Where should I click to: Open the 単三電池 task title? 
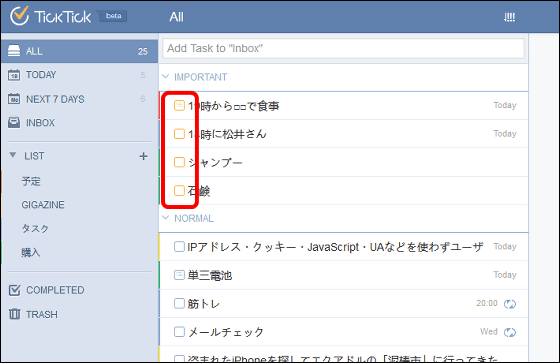click(x=210, y=275)
